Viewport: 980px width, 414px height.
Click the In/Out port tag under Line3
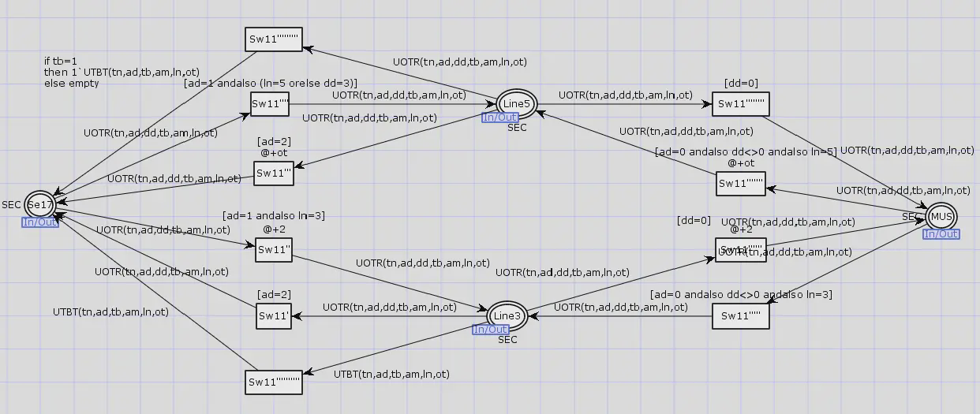(x=491, y=329)
